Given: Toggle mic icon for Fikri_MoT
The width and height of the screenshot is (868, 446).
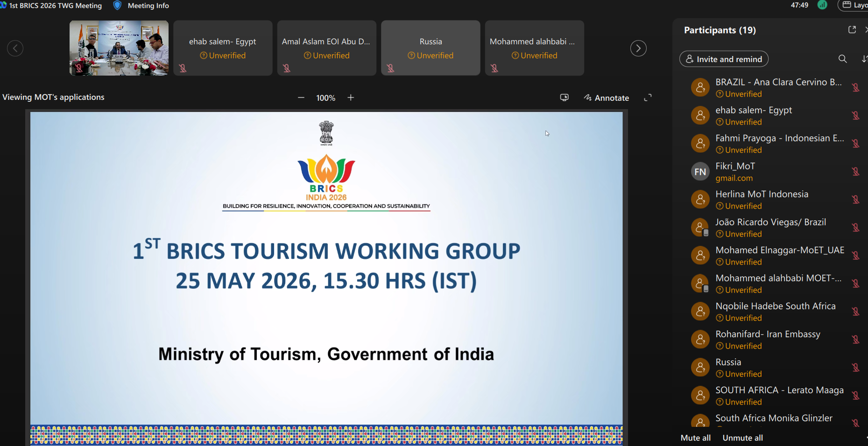Looking at the screenshot, I should [855, 171].
